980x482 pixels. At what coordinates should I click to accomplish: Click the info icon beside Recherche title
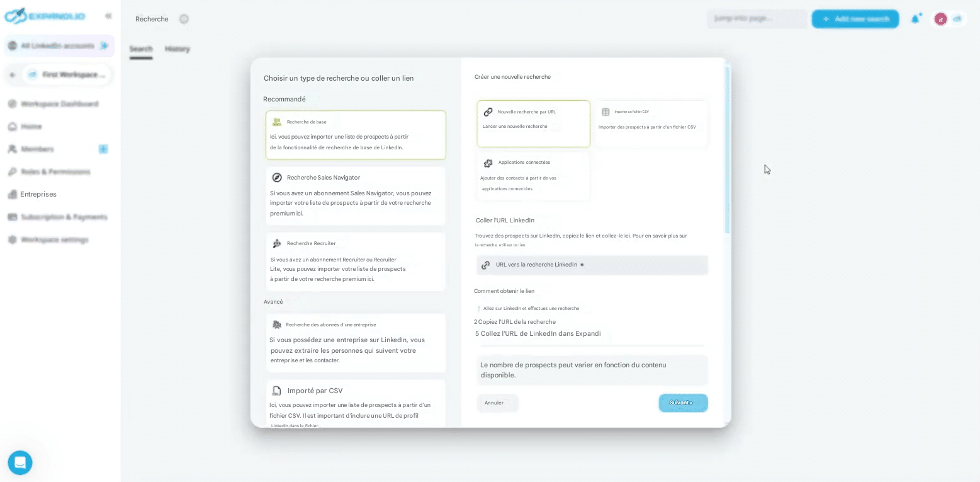click(x=184, y=19)
